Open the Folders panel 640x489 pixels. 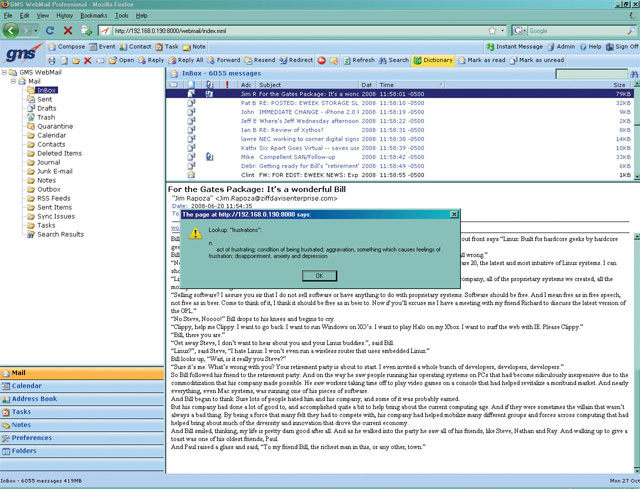click(82, 451)
